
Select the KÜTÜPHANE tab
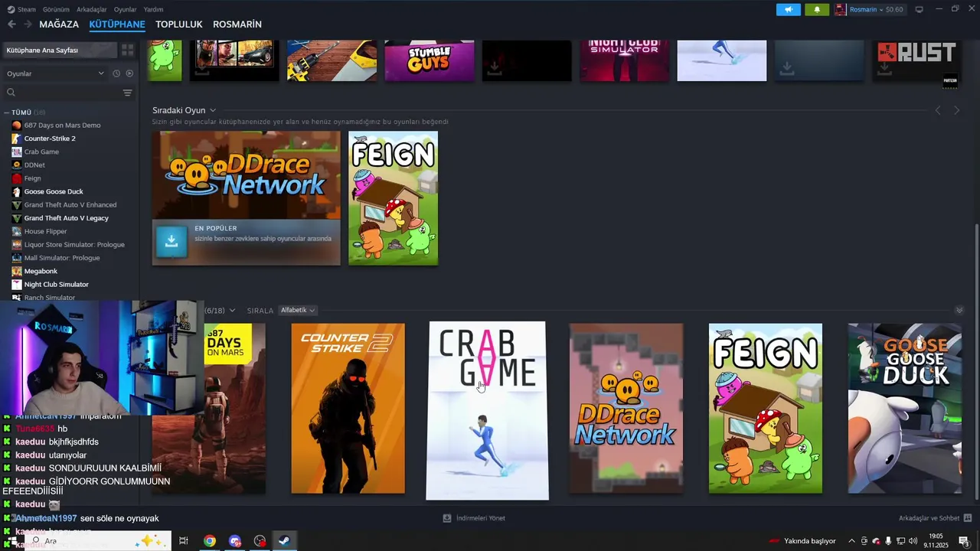(x=117, y=24)
